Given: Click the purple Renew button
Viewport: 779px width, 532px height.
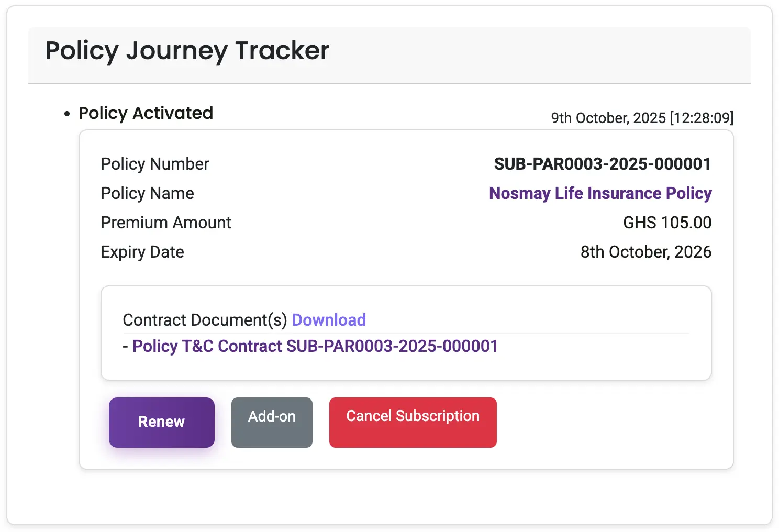Looking at the screenshot, I should click(161, 422).
